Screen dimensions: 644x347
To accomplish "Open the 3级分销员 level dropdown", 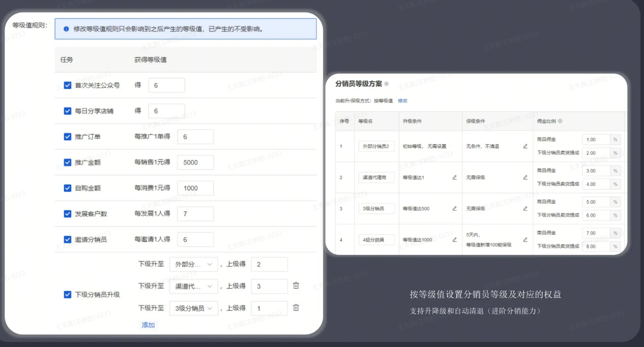I will click(x=193, y=308).
